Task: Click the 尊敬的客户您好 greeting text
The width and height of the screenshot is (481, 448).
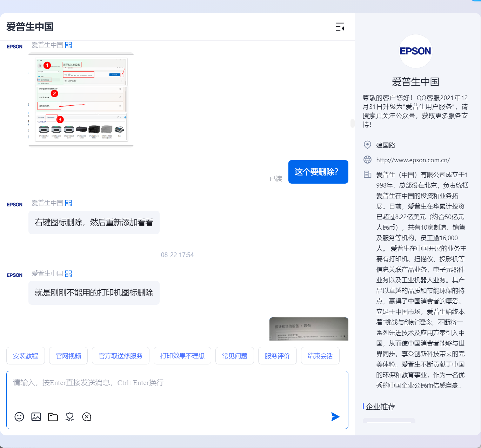Action: pyautogui.click(x=415, y=111)
